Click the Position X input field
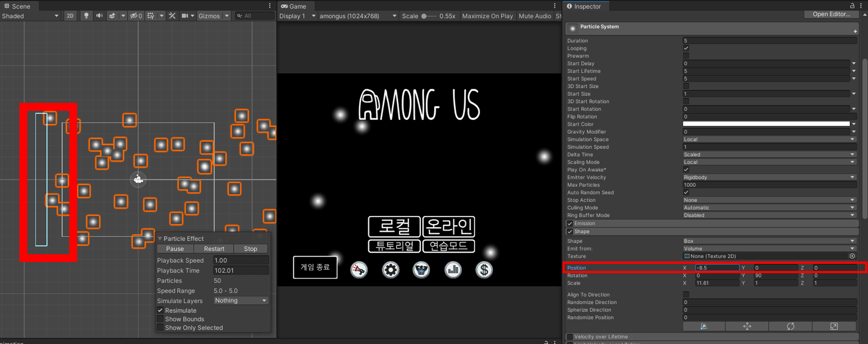 click(x=717, y=268)
